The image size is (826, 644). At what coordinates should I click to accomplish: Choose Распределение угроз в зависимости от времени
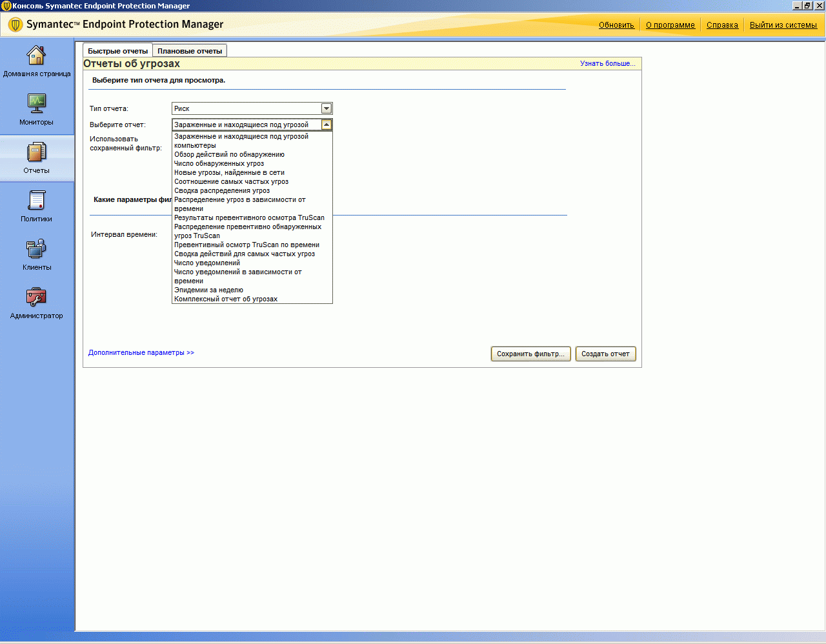[252, 204]
